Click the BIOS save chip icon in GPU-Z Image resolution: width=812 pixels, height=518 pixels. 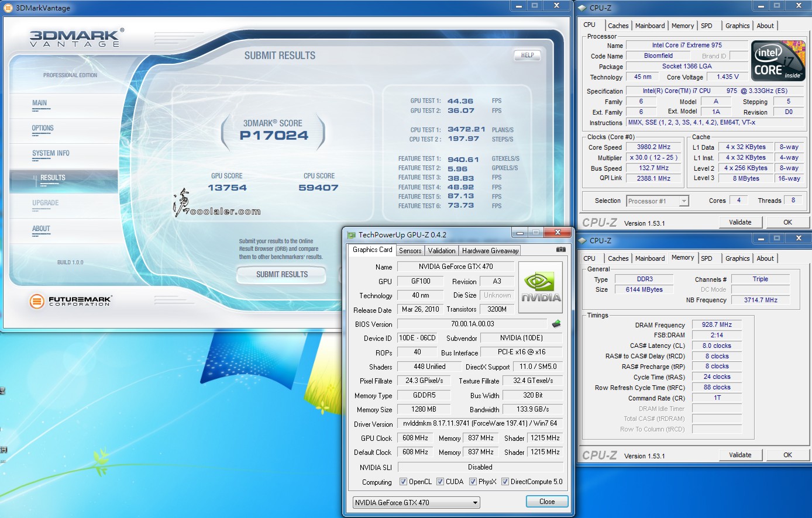tap(556, 323)
